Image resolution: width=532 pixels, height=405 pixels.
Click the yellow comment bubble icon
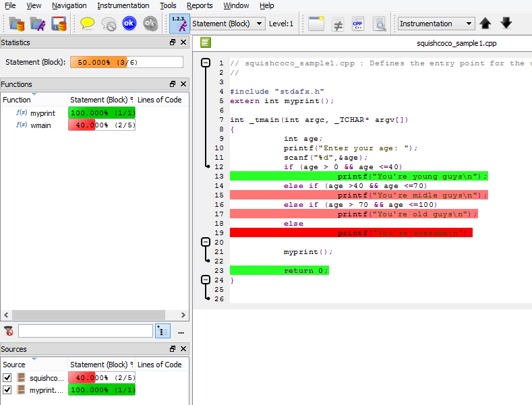pyautogui.click(x=88, y=24)
